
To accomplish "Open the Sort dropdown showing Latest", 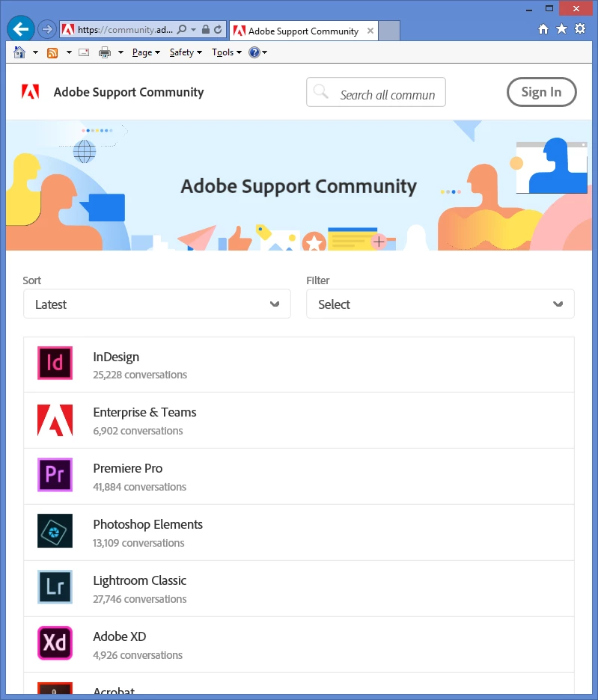I will point(157,304).
